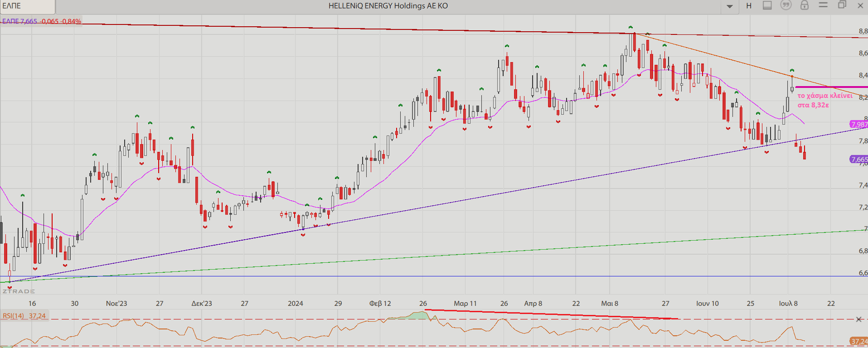Screen dimensions: 868x348
Task: Click the Δεκ'23 date axis label
Action: click(202, 304)
